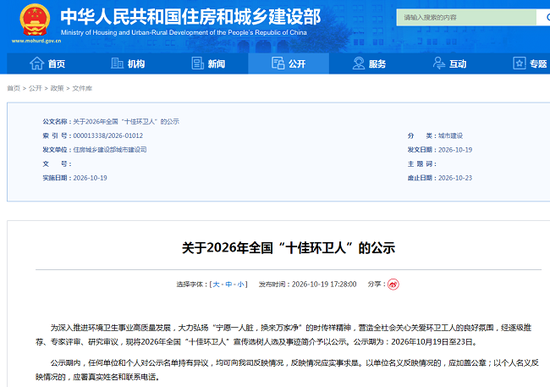Go to 公开 in the breadcrumb
550x387 pixels.
tap(35, 88)
